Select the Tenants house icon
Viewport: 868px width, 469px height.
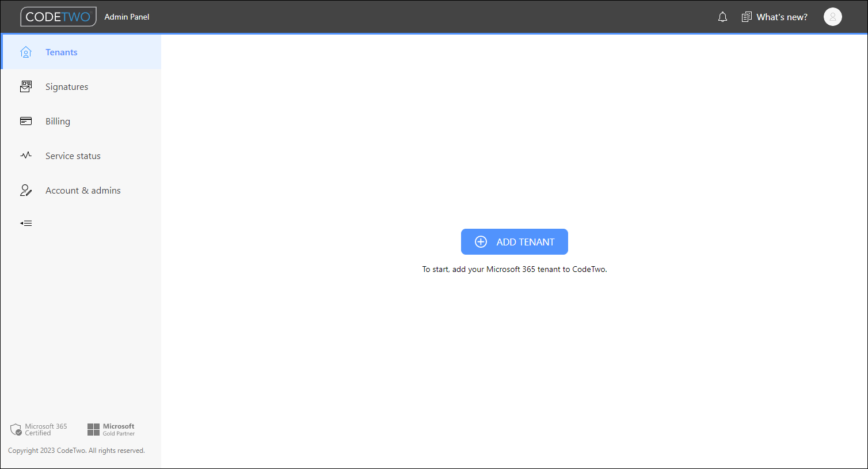(26, 51)
